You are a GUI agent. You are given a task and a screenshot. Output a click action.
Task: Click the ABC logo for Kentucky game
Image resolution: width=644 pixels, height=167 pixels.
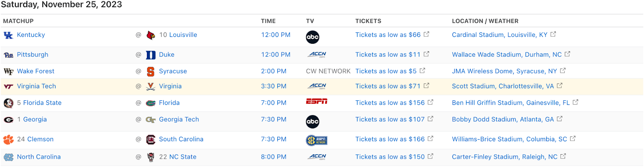[312, 37]
